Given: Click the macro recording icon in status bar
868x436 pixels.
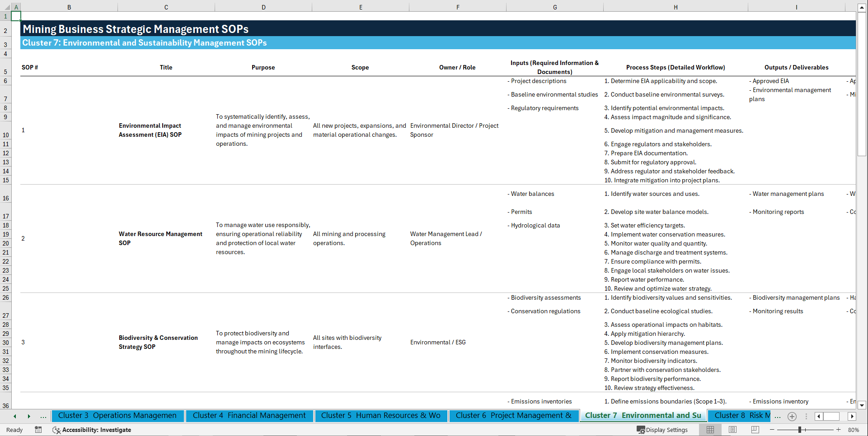Looking at the screenshot, I should (38, 430).
